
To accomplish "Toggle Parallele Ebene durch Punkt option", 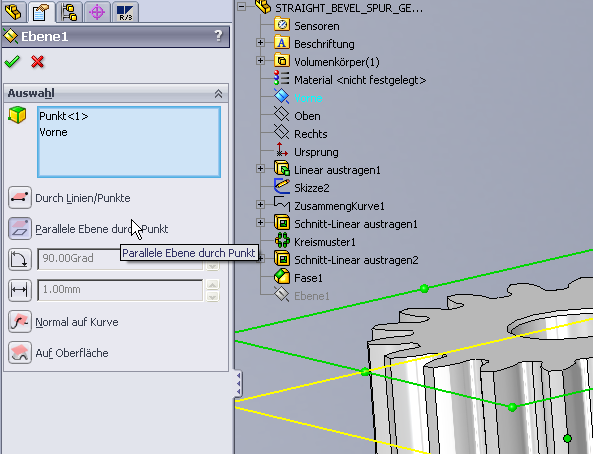I will [20, 229].
